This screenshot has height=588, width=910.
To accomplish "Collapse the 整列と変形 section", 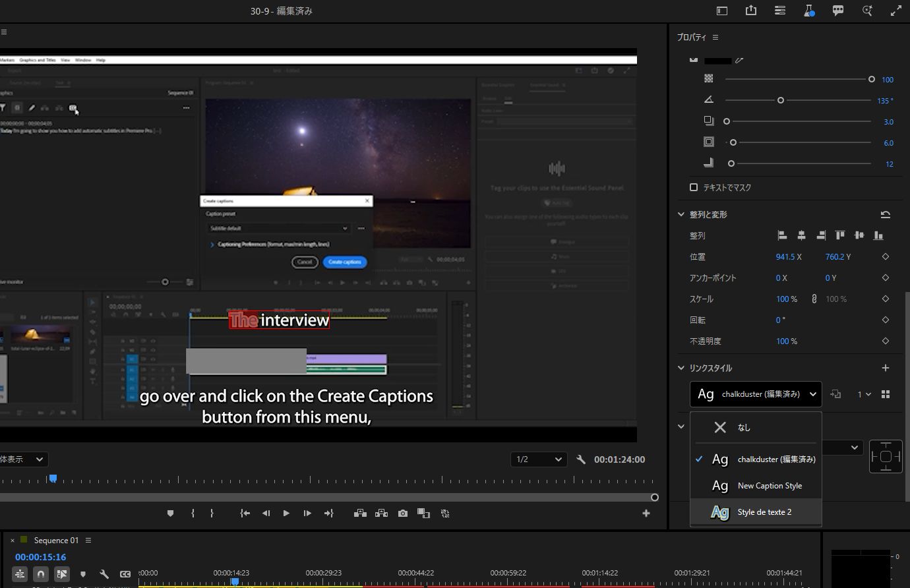I will pos(681,214).
